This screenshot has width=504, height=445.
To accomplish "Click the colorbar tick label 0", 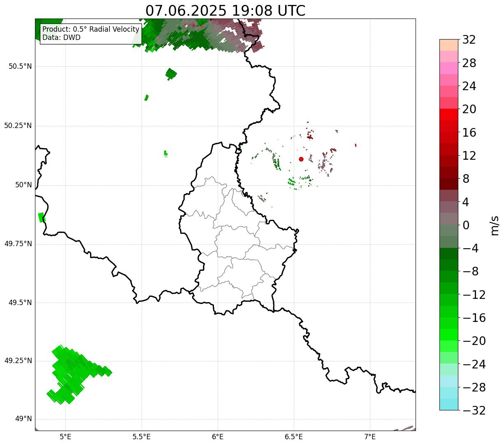I will pos(466,225).
